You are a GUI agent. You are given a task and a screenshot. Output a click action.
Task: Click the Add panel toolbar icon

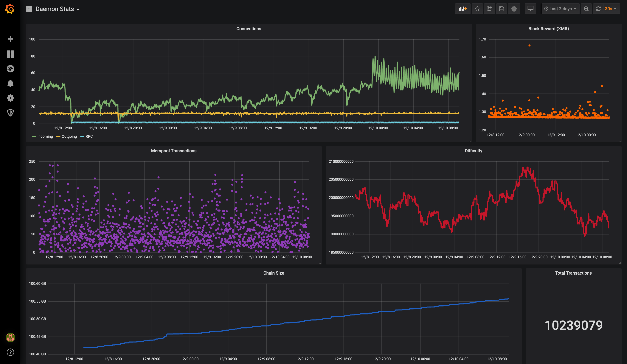pyautogui.click(x=463, y=9)
